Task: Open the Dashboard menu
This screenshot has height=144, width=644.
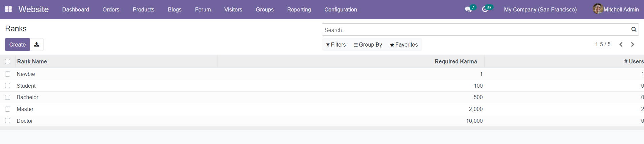Action: tap(76, 9)
